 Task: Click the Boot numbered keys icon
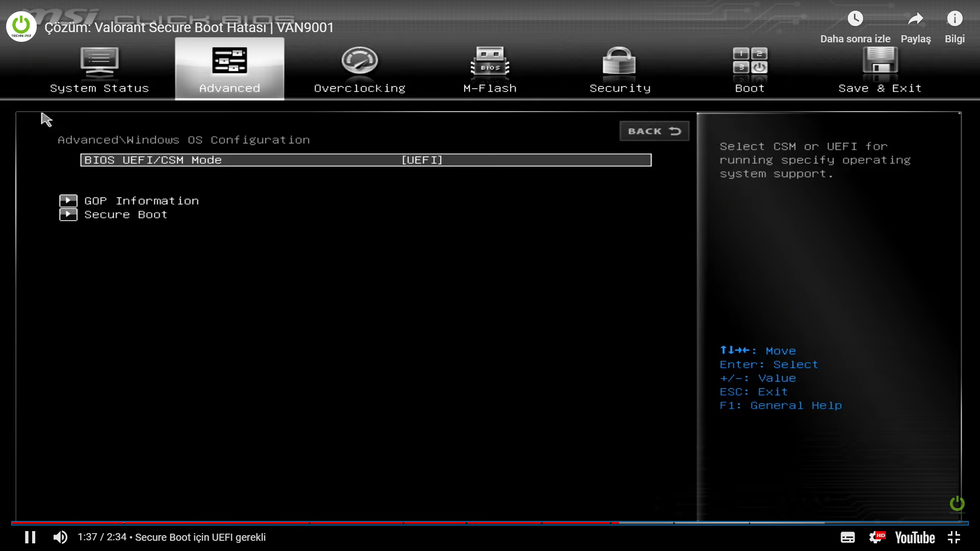pyautogui.click(x=749, y=61)
